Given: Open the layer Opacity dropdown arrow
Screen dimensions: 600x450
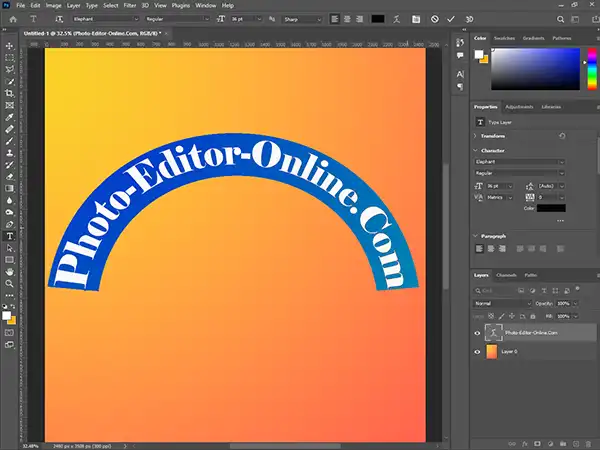Looking at the screenshot, I should pyautogui.click(x=576, y=303).
